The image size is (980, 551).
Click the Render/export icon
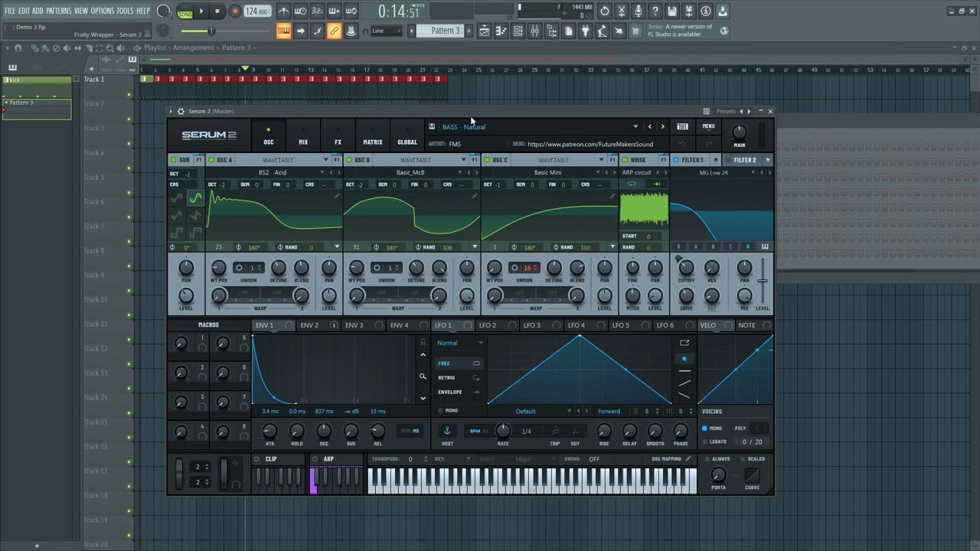(x=689, y=11)
